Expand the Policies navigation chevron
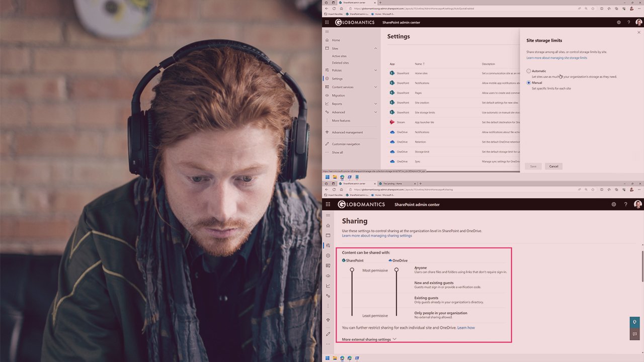This screenshot has height=362, width=644. pyautogui.click(x=375, y=70)
